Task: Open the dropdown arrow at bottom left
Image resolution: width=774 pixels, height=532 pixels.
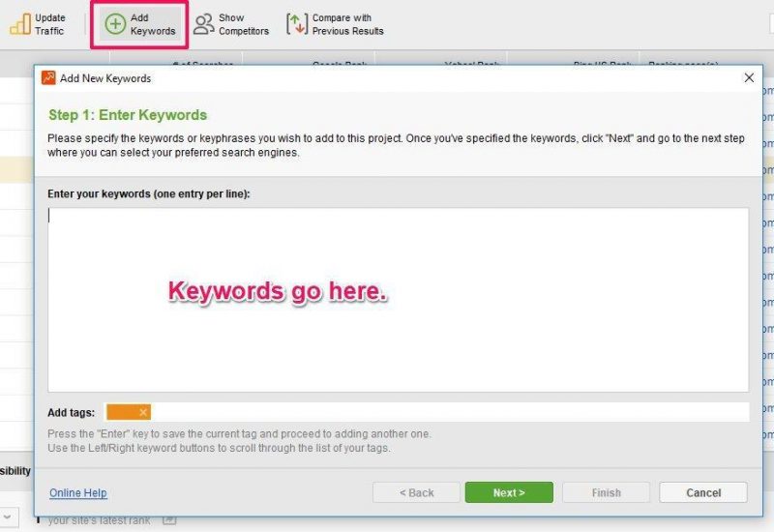Action: [8, 517]
